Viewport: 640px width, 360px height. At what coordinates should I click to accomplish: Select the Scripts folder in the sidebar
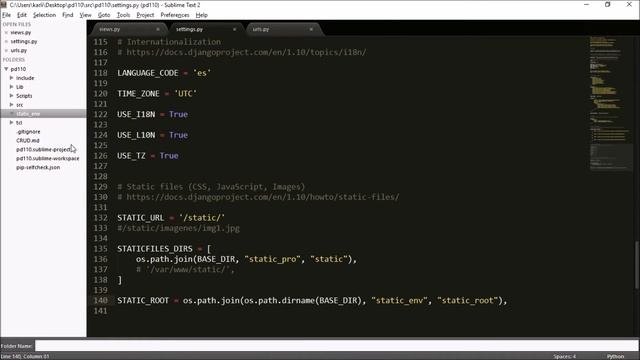click(x=24, y=96)
